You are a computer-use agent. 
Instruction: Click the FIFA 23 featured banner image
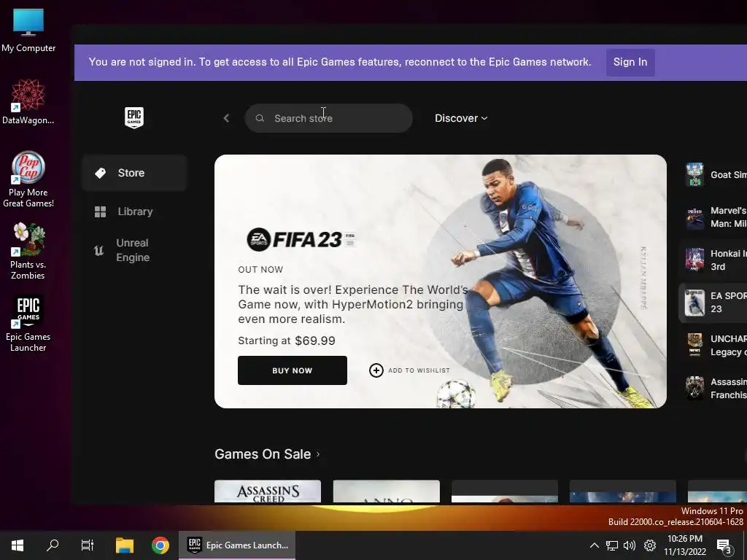(440, 281)
